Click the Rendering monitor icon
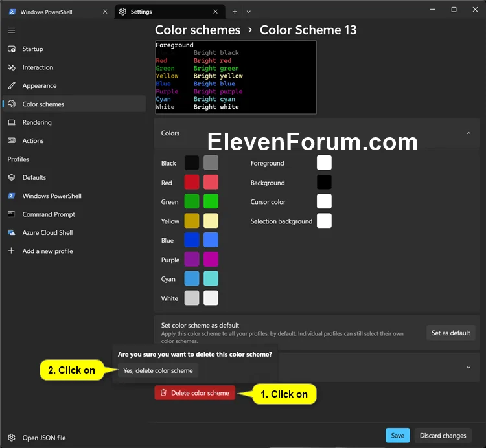The width and height of the screenshot is (486, 448). [12, 122]
